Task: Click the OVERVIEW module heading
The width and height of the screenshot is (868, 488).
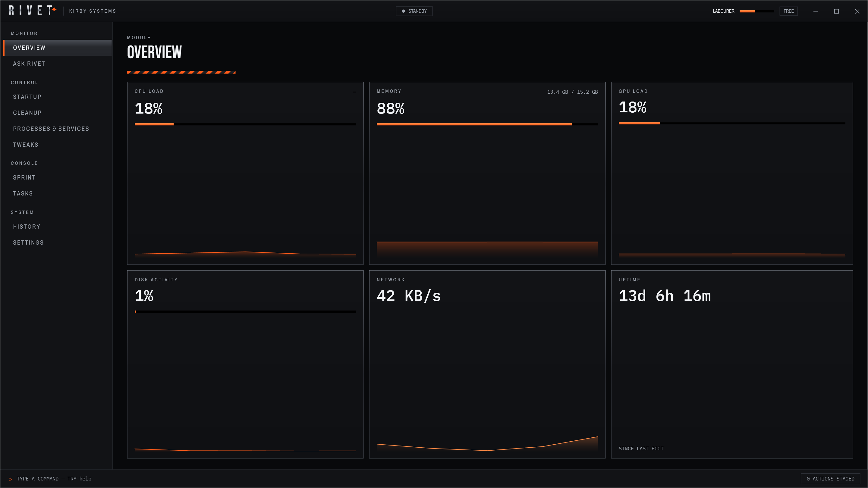Action: [x=154, y=52]
